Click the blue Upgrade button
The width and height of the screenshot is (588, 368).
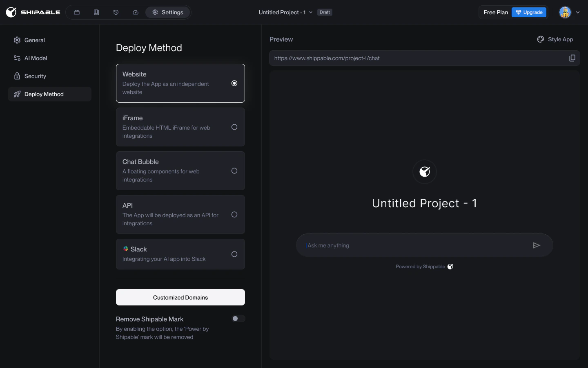pos(529,12)
